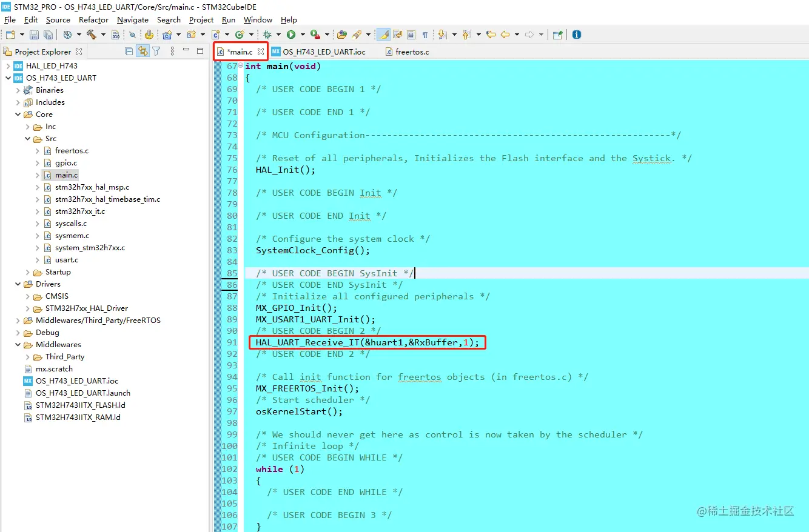Open the dropdown beside the Back arrow

pyautogui.click(x=515, y=35)
